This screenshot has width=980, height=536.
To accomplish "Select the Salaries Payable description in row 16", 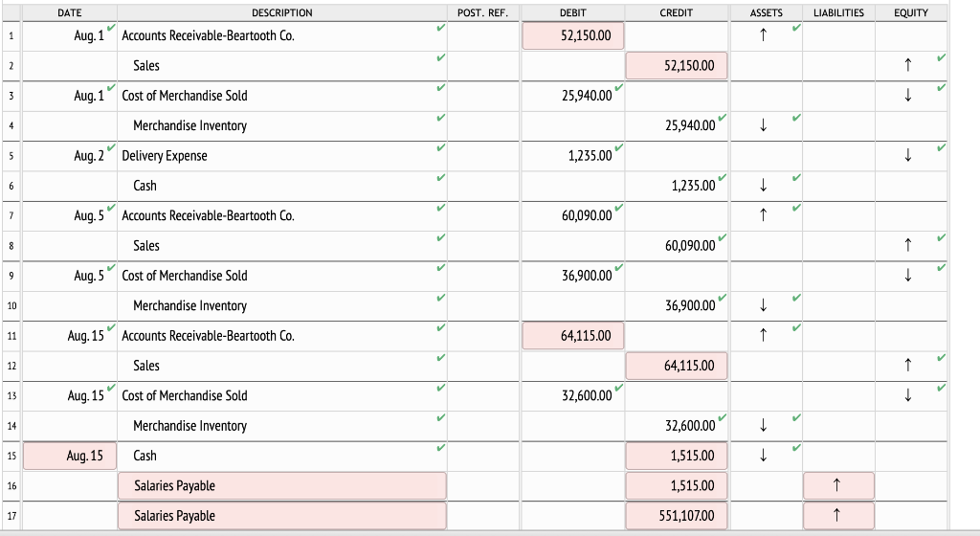I will click(x=282, y=485).
